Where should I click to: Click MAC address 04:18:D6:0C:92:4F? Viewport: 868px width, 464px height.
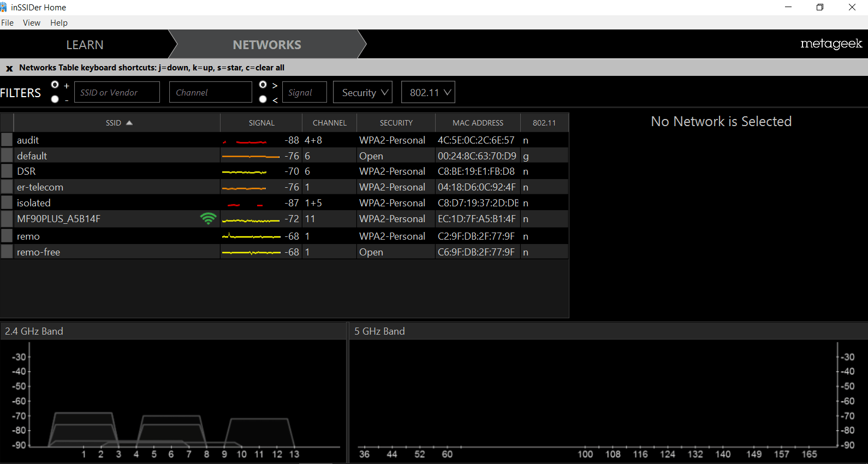477,187
